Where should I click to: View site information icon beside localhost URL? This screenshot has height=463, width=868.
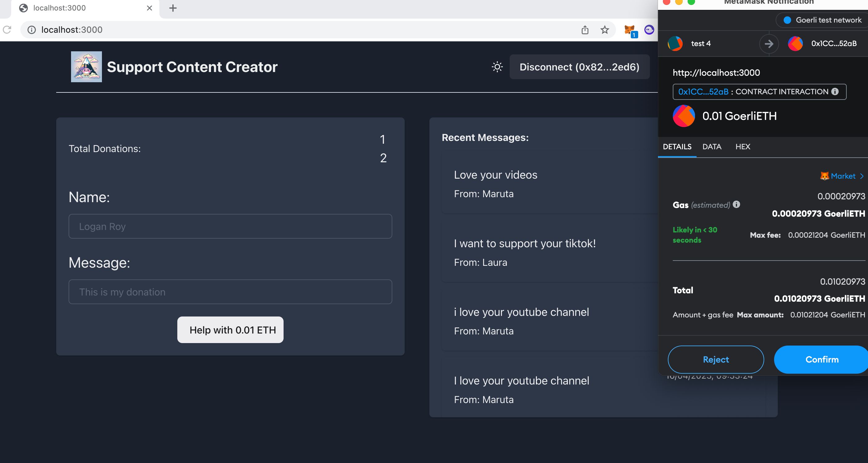tap(31, 30)
